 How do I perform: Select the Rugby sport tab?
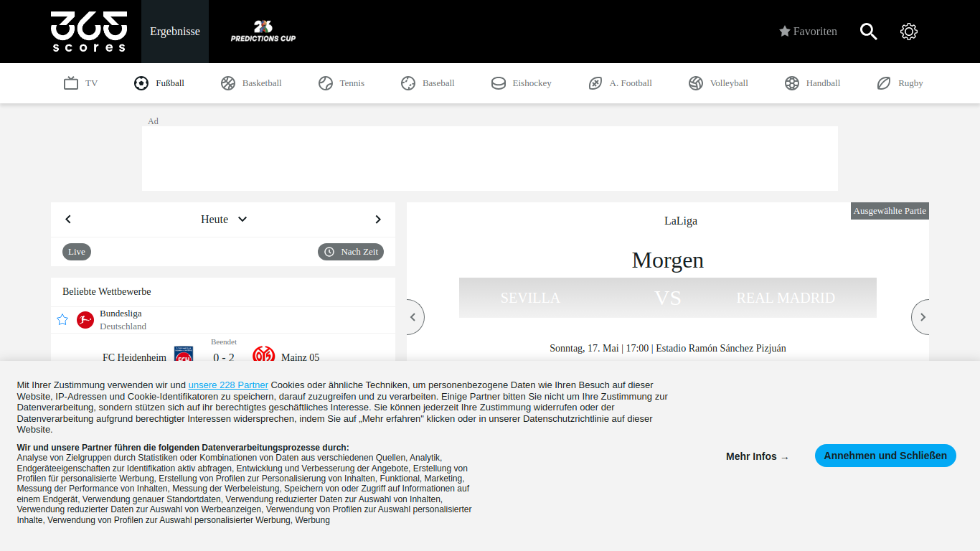pos(900,83)
